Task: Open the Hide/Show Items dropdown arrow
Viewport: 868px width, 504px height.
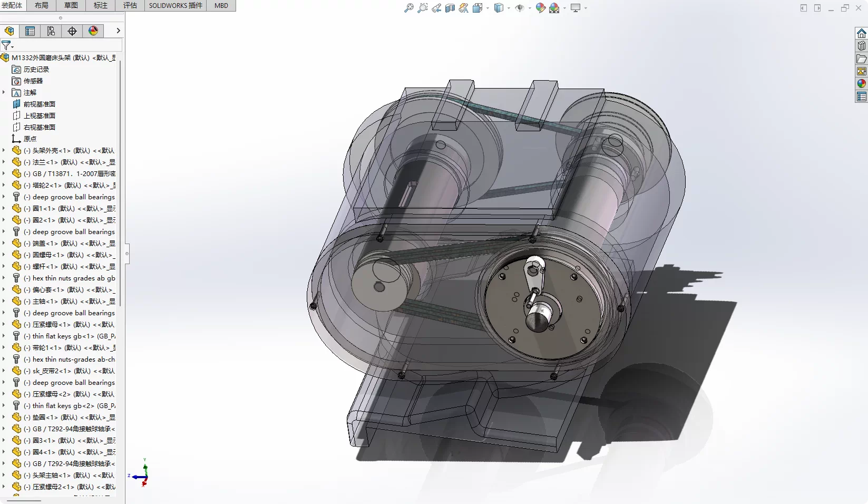Action: [530, 8]
